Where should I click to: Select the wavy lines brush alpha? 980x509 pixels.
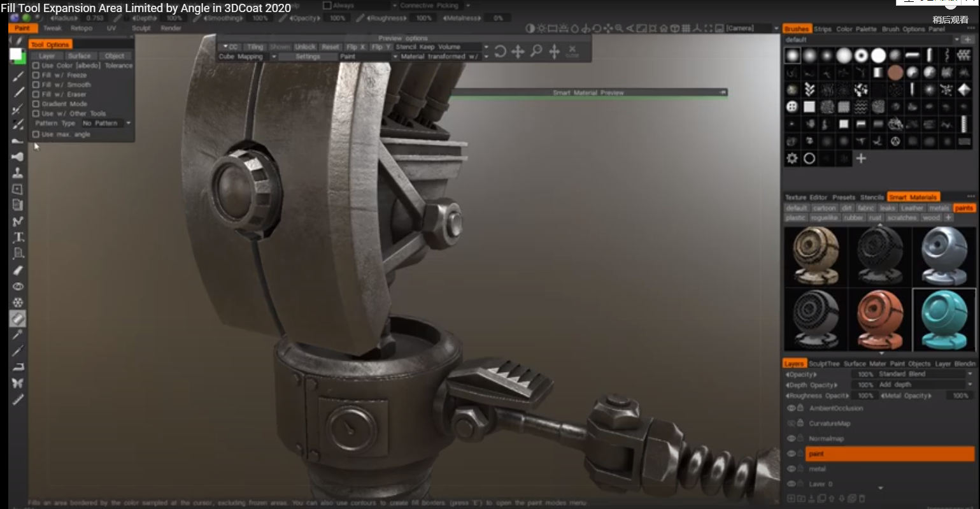pos(861,106)
